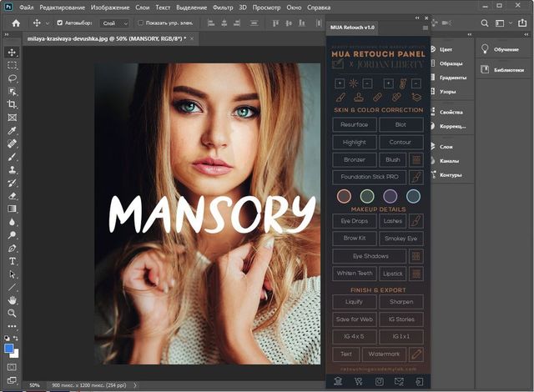Select the Move tool in the toolbar
Viewport: 534px width, 392px height.
[x=12, y=52]
